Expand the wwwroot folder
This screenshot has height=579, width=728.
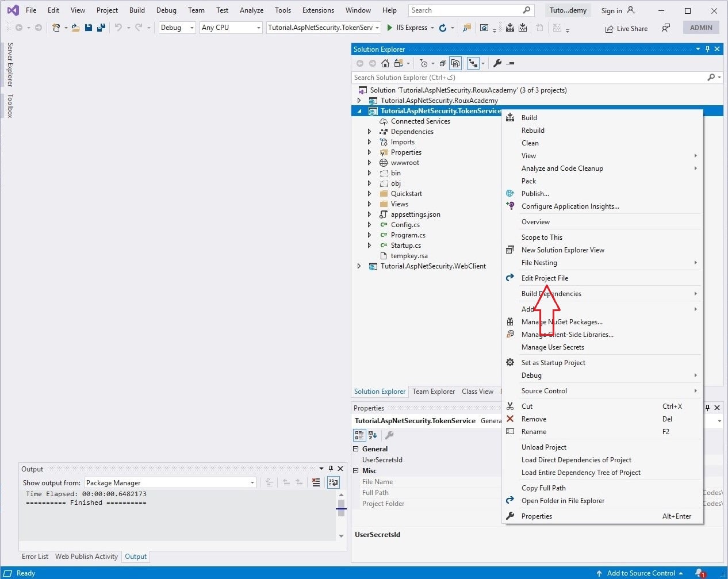(369, 163)
